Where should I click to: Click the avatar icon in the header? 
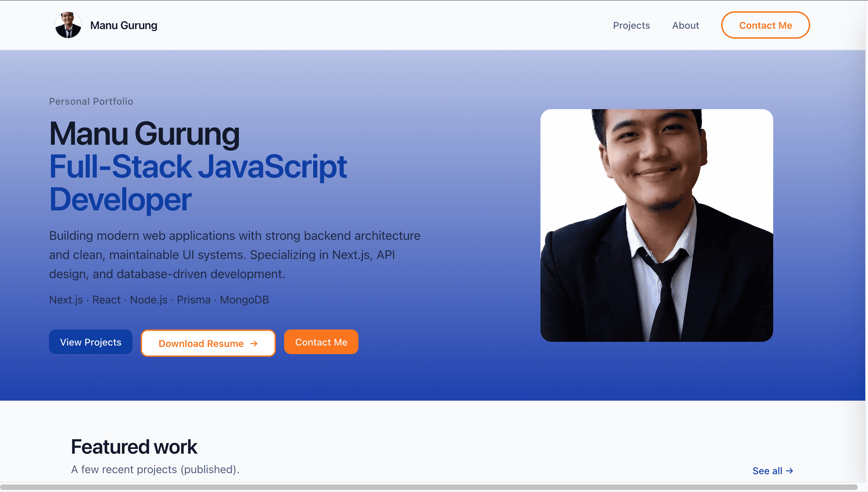(68, 25)
